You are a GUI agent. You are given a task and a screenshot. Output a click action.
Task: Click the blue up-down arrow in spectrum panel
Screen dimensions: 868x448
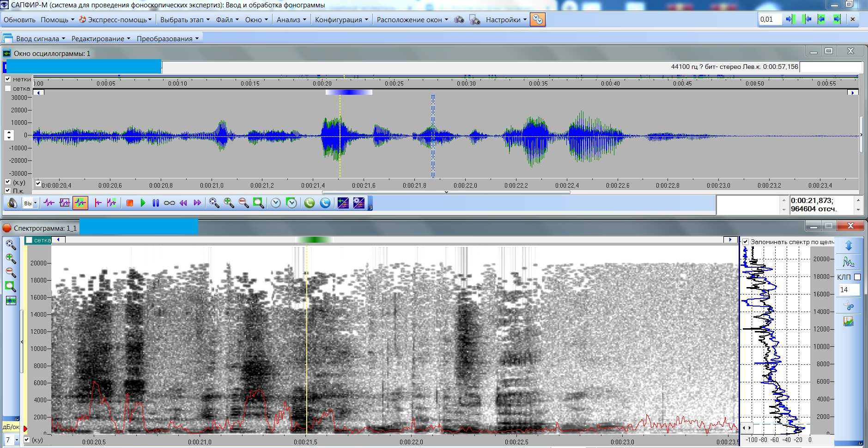click(x=849, y=245)
